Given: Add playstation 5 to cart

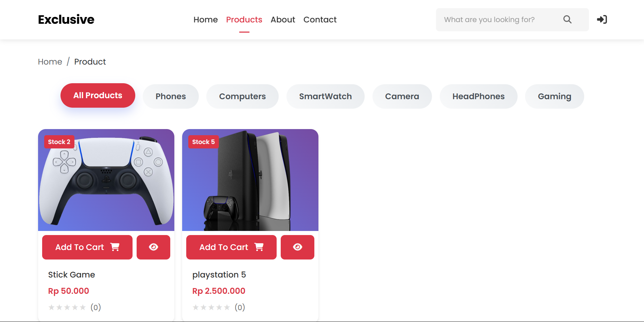Looking at the screenshot, I should (x=231, y=247).
